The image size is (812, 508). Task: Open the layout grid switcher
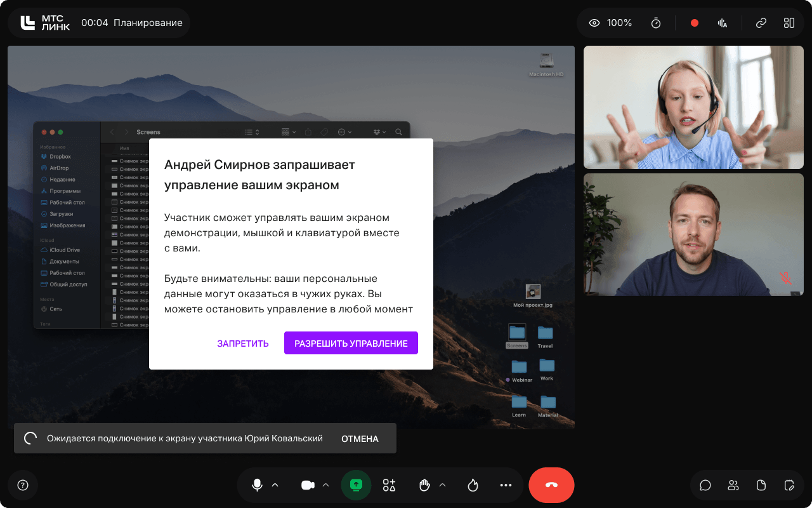click(x=789, y=23)
